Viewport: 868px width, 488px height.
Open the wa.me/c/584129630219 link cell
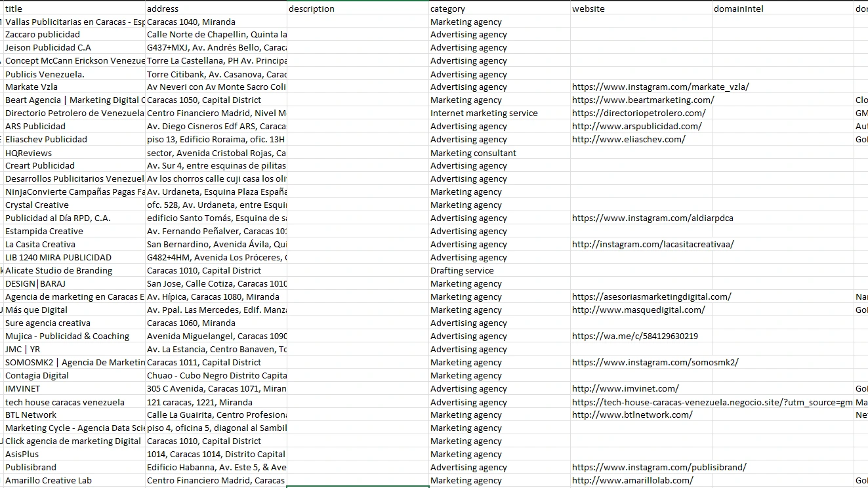point(641,336)
